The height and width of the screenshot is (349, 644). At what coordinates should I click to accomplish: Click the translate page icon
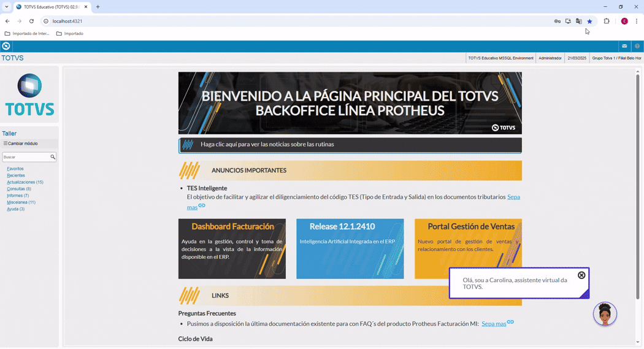(x=579, y=21)
